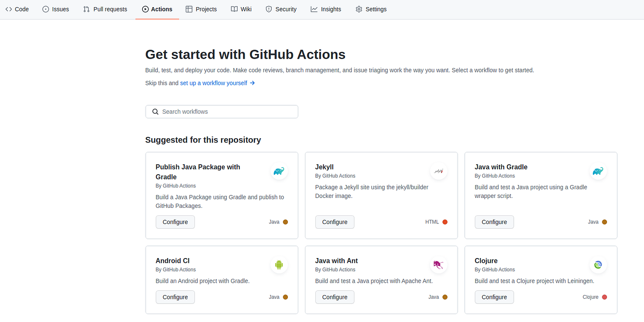This screenshot has height=322, width=644.
Task: Click the graph icon next to Insights
Action: click(x=313, y=9)
